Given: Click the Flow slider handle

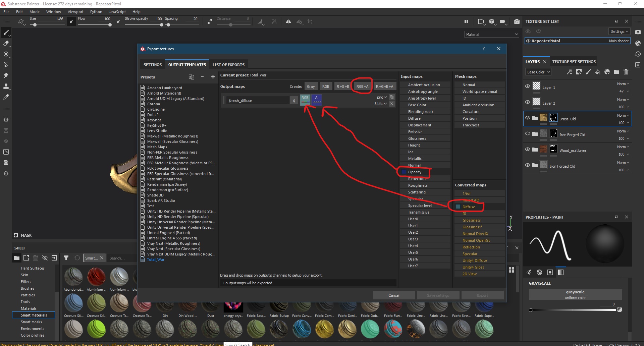Looking at the screenshot, I should (110, 25).
